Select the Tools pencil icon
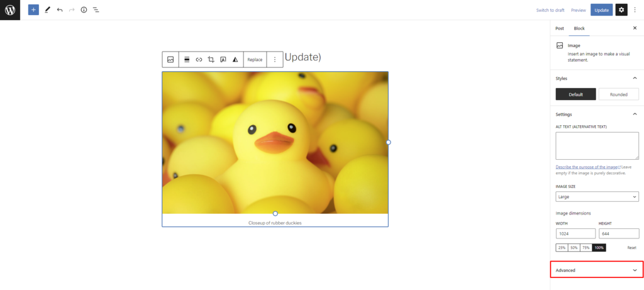The image size is (644, 290). tap(47, 10)
